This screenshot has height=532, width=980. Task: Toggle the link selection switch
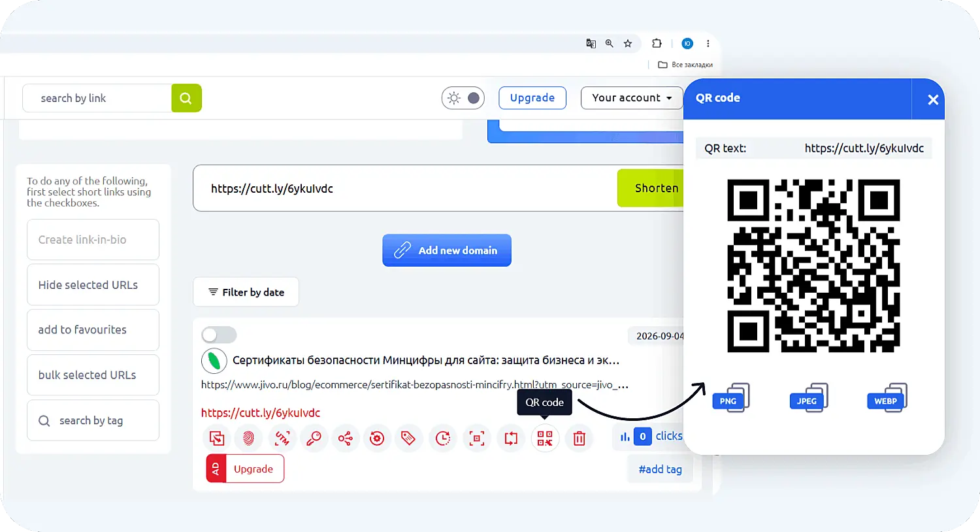[x=219, y=335]
